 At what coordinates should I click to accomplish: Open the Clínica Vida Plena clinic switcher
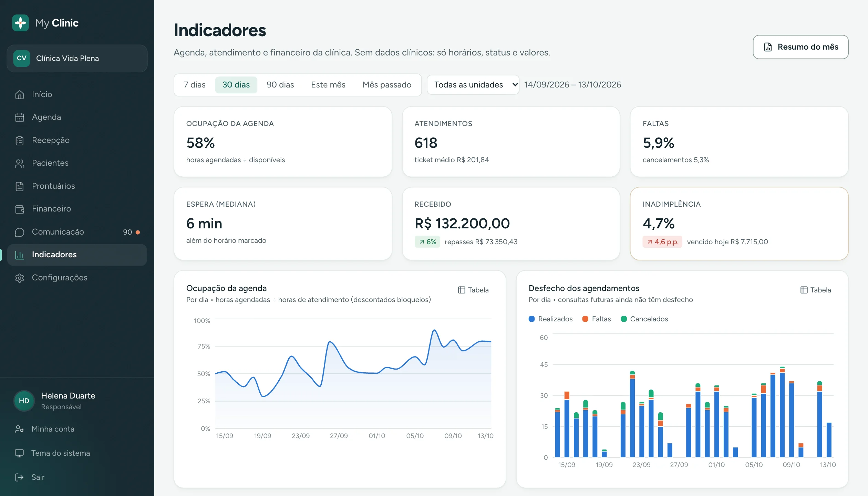77,58
